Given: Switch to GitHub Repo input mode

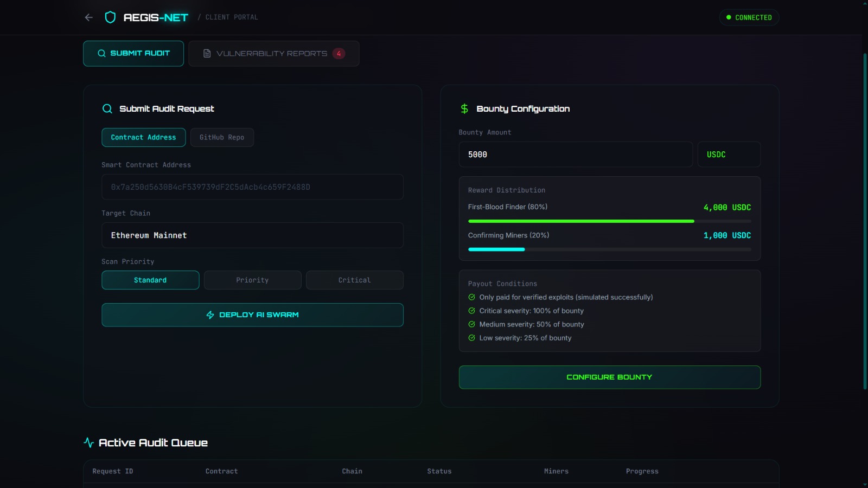Looking at the screenshot, I should (222, 138).
